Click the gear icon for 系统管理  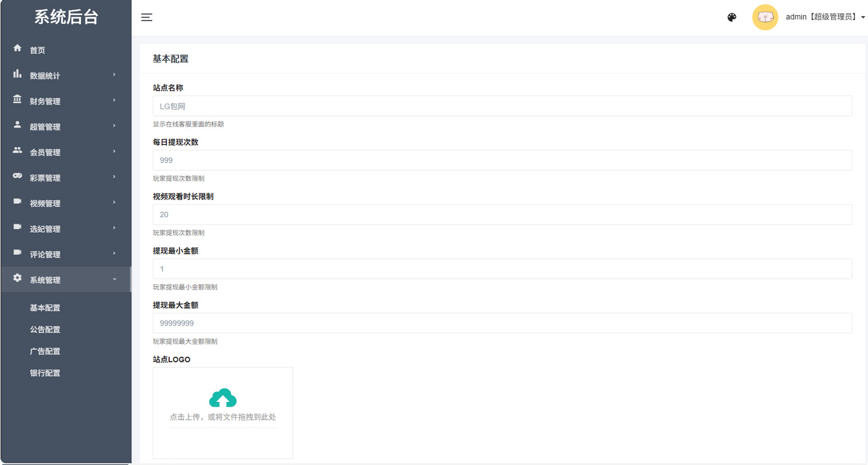[x=18, y=278]
